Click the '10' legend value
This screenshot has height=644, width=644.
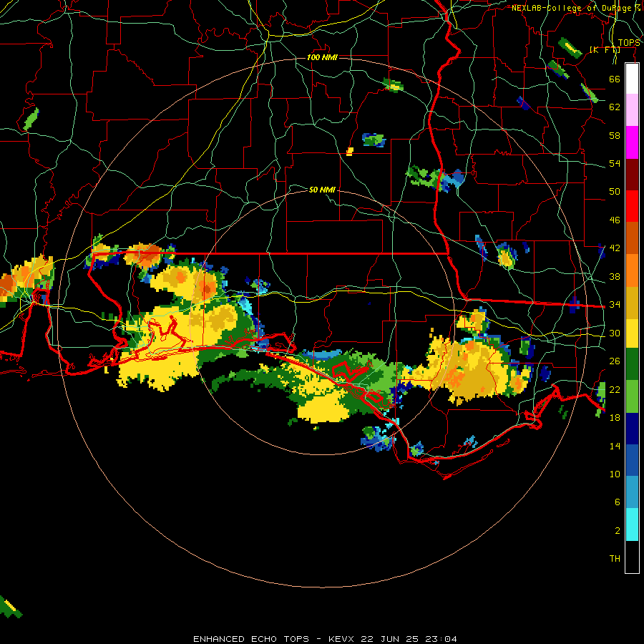615,474
